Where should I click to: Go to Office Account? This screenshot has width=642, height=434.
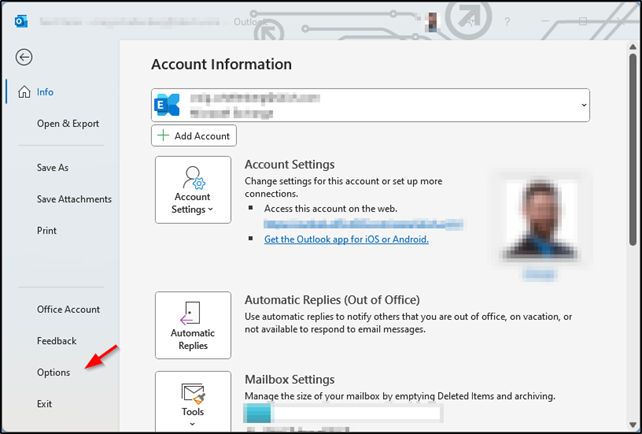(x=69, y=310)
